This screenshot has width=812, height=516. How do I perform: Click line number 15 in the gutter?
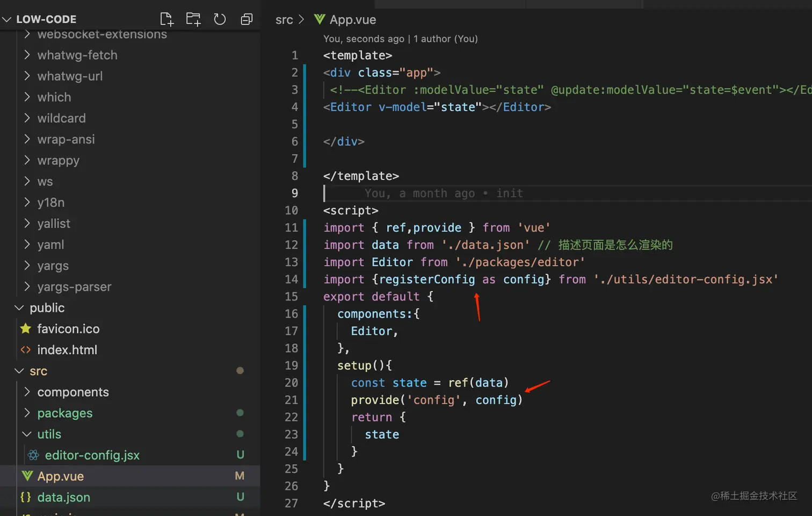[x=292, y=296]
